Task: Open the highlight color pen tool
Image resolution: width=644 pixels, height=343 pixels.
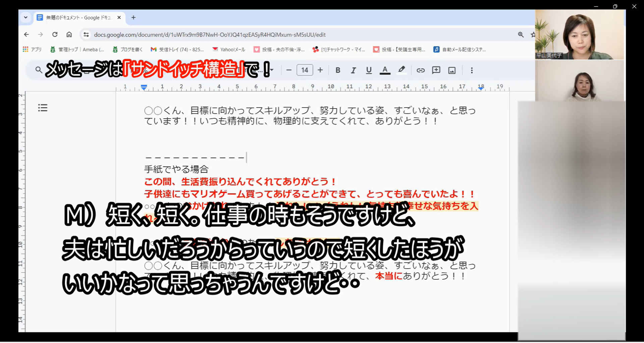Action: 401,70
